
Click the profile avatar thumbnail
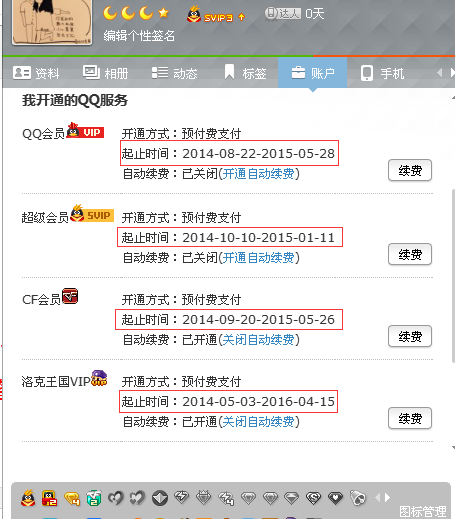coord(52,22)
